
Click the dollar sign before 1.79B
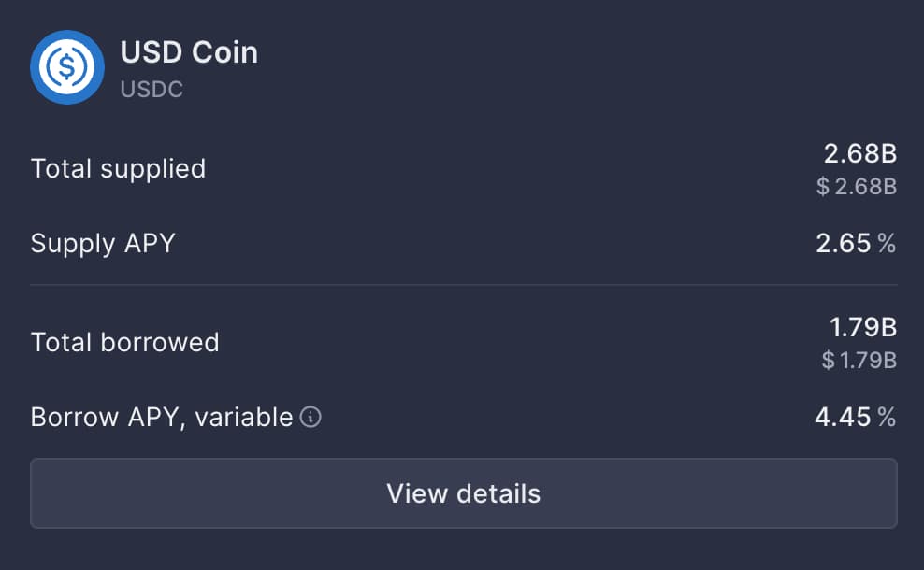[x=829, y=359]
